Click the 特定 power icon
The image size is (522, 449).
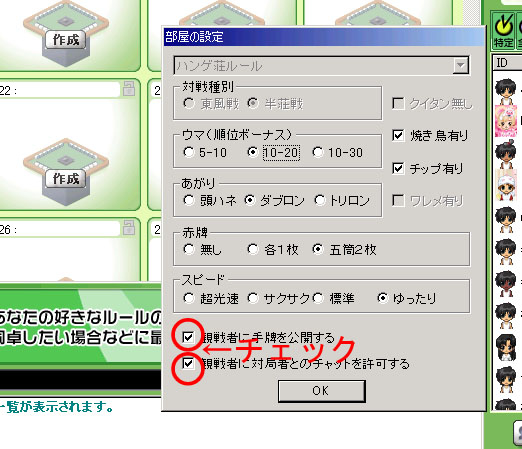click(503, 31)
